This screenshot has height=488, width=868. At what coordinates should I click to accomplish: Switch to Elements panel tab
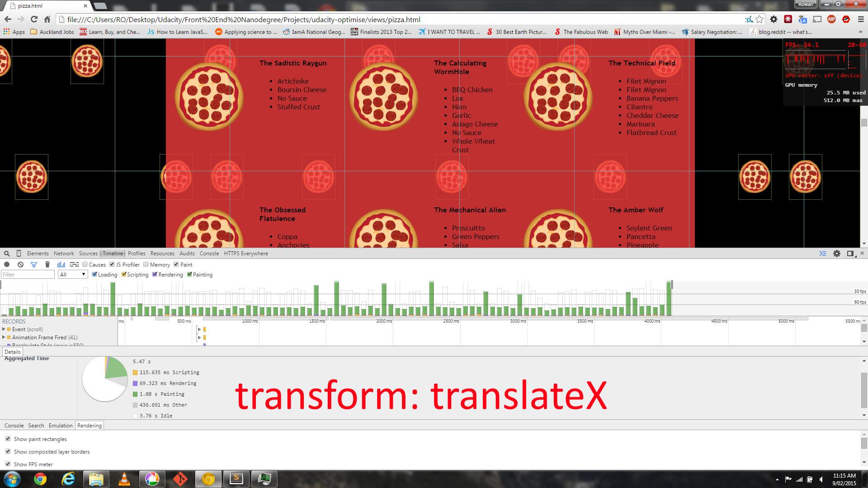tap(38, 253)
